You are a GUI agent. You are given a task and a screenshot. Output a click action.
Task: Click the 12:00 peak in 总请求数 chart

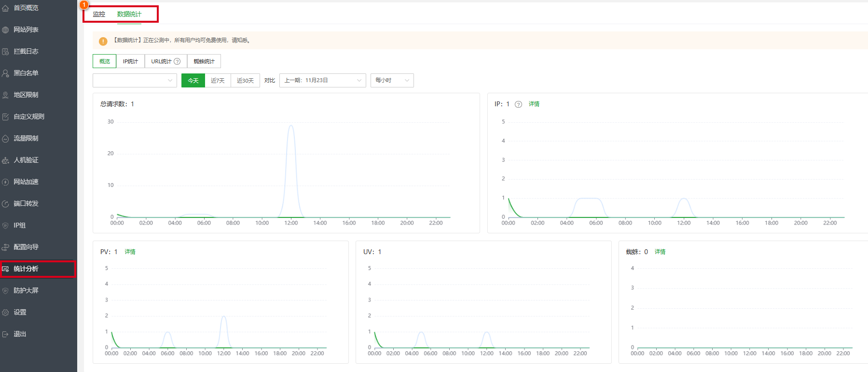tap(291, 127)
